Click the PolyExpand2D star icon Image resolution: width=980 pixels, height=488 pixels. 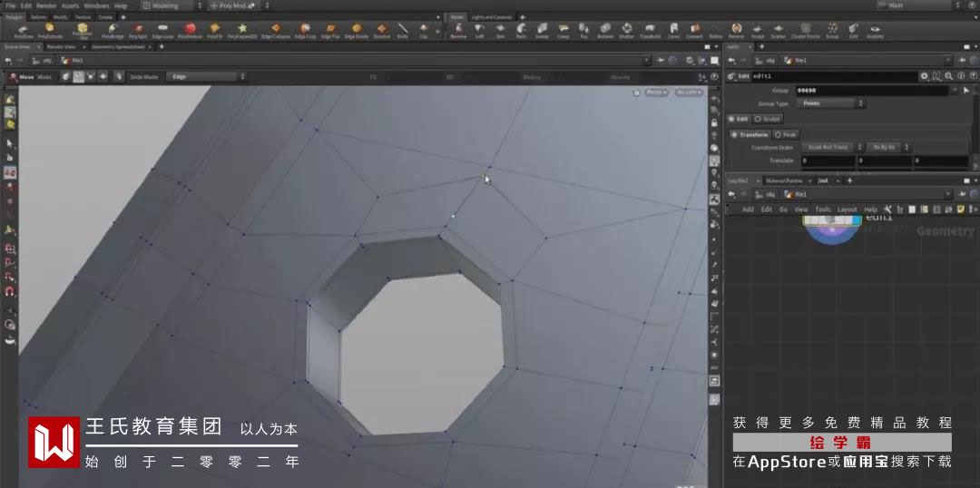tap(242, 31)
